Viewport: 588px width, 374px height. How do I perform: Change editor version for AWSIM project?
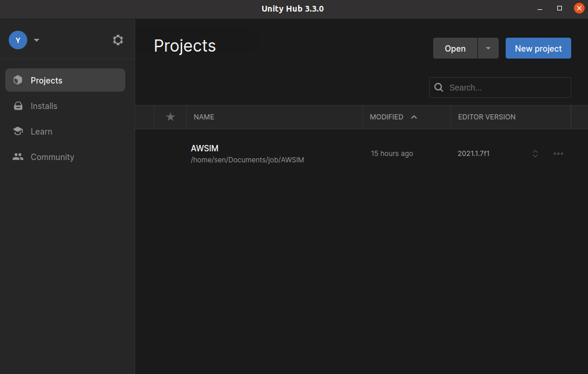pyautogui.click(x=534, y=153)
